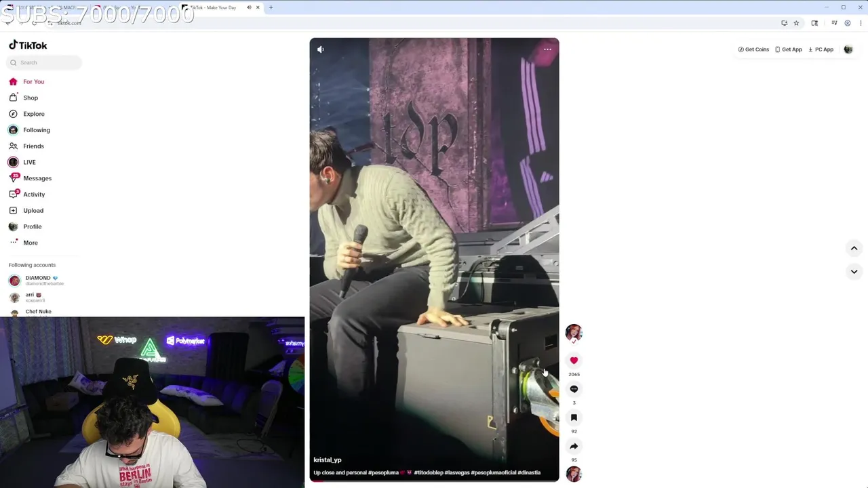The width and height of the screenshot is (868, 488).
Task: Open the three-dot video options menu
Action: pos(547,49)
